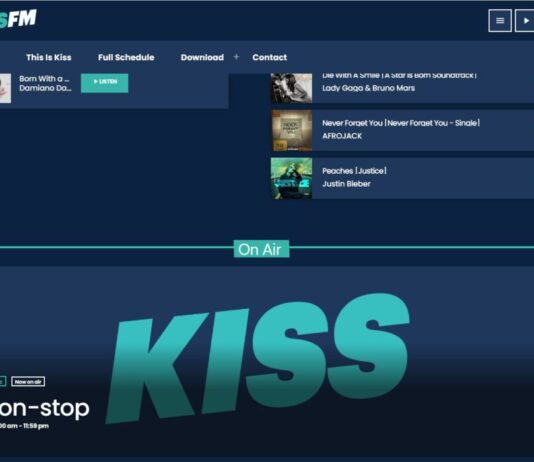Image resolution: width=534 pixels, height=462 pixels.
Task: Open the This Is Kiss menu item
Action: point(49,57)
